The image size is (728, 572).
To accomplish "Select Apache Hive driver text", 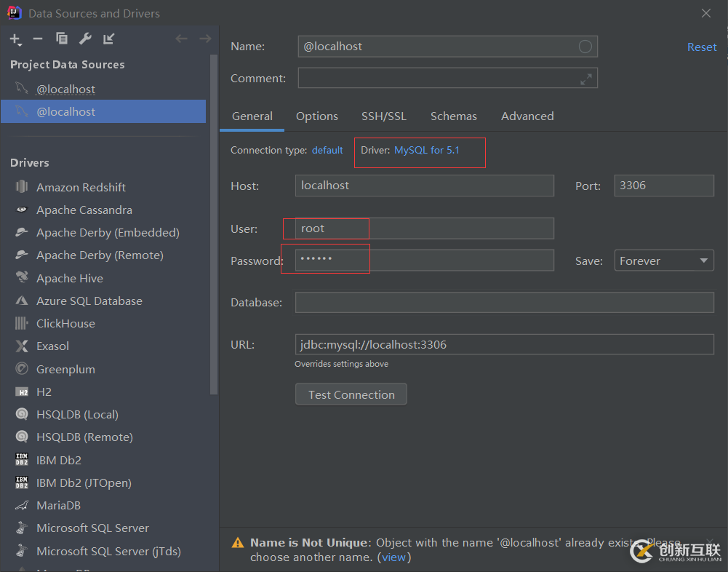I will click(70, 278).
